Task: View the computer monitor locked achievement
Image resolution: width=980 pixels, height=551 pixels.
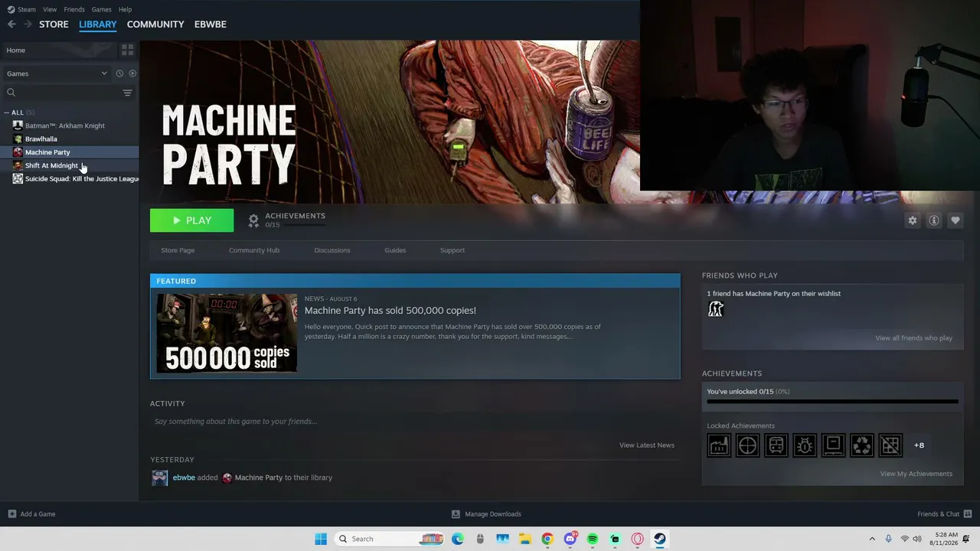Action: coord(833,445)
